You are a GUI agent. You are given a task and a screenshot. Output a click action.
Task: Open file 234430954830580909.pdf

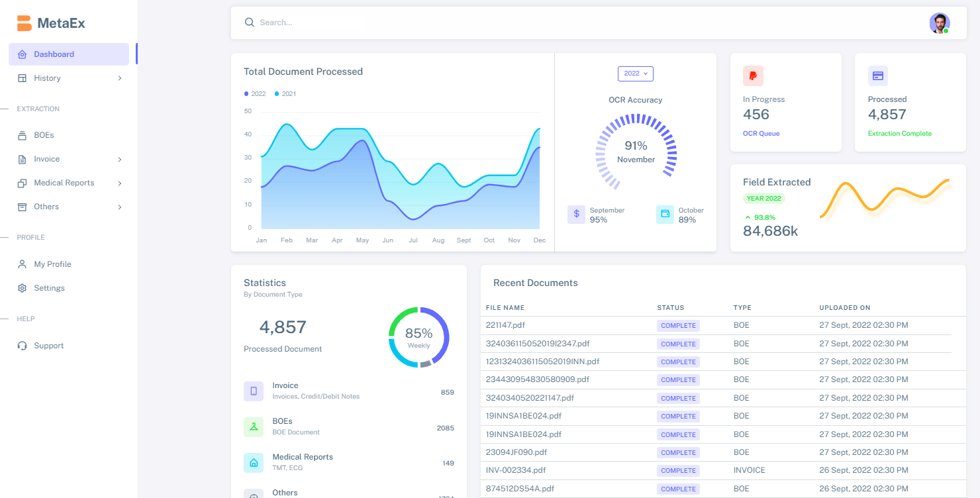pos(538,379)
